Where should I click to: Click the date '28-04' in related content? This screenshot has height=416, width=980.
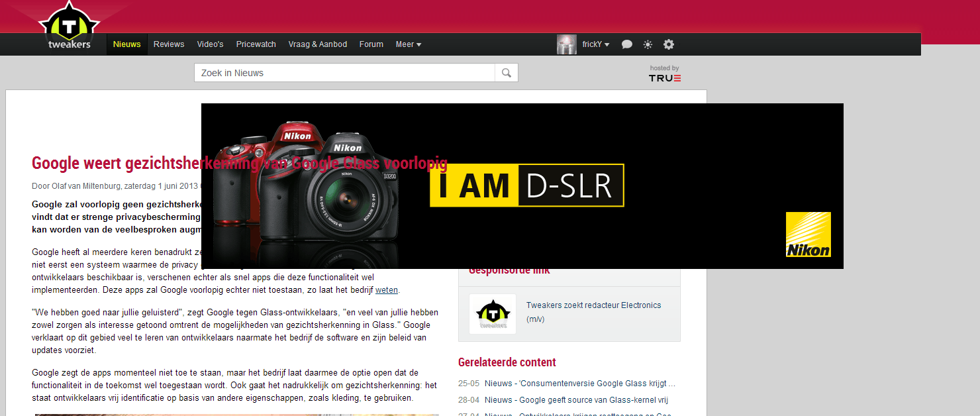point(469,400)
